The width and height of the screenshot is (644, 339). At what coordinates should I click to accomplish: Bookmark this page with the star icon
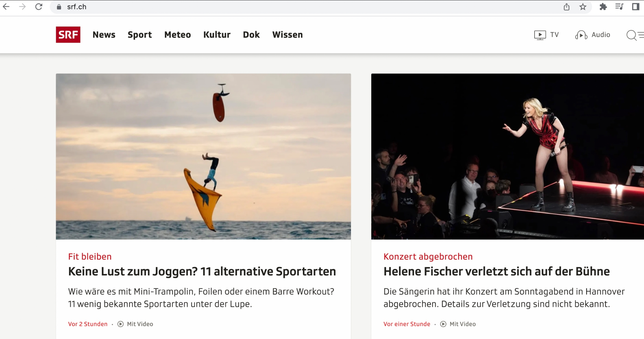[x=583, y=7]
